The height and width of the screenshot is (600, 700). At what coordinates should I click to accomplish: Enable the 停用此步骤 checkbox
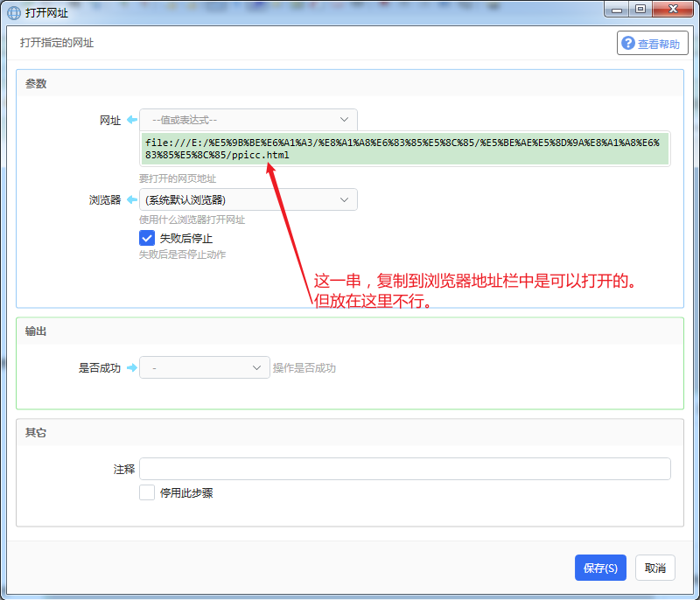pyautogui.click(x=147, y=492)
